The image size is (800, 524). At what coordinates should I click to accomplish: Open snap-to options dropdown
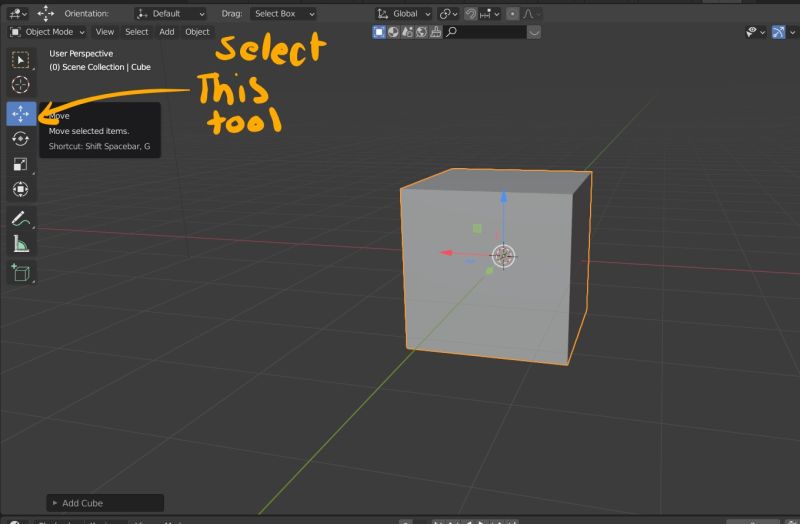tap(489, 14)
